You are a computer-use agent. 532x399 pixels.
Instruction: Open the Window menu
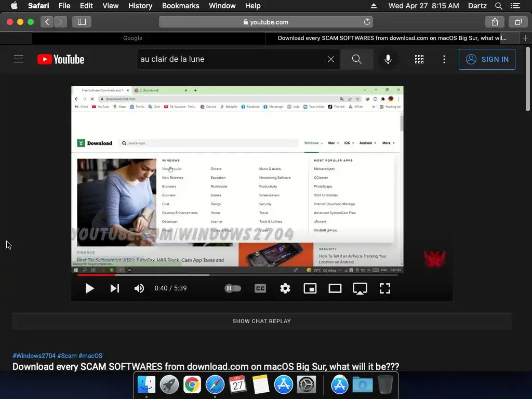tap(222, 6)
